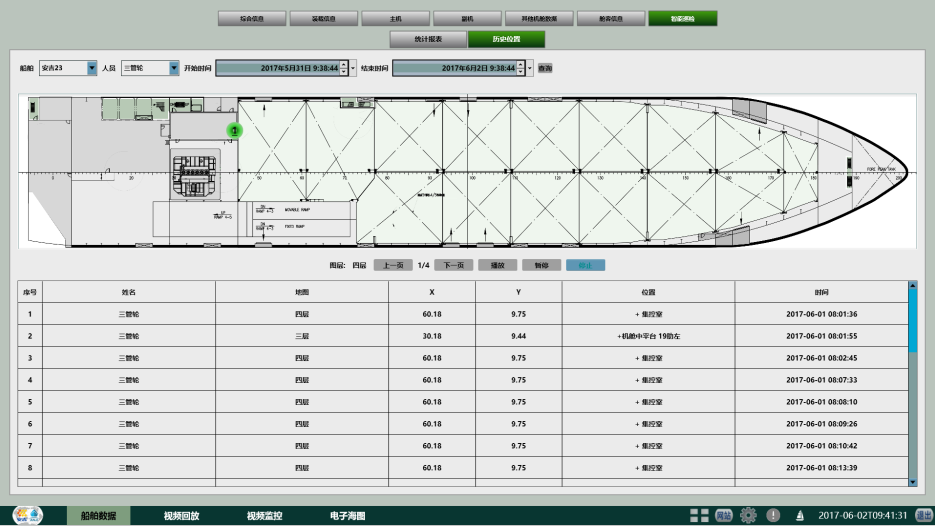Screen dimensions: 935x526
Task: Open the 人员 dropdown showing 三管轮
Action: point(174,68)
